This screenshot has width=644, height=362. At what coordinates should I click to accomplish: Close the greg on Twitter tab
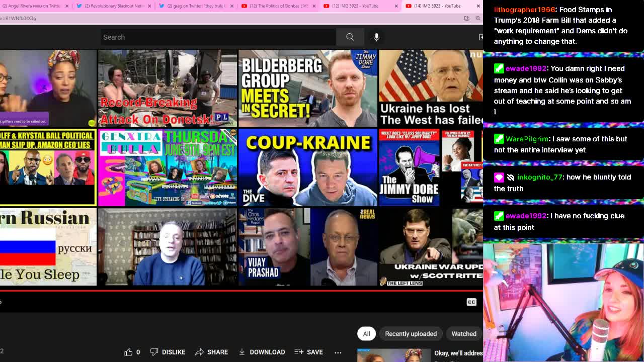(232, 6)
